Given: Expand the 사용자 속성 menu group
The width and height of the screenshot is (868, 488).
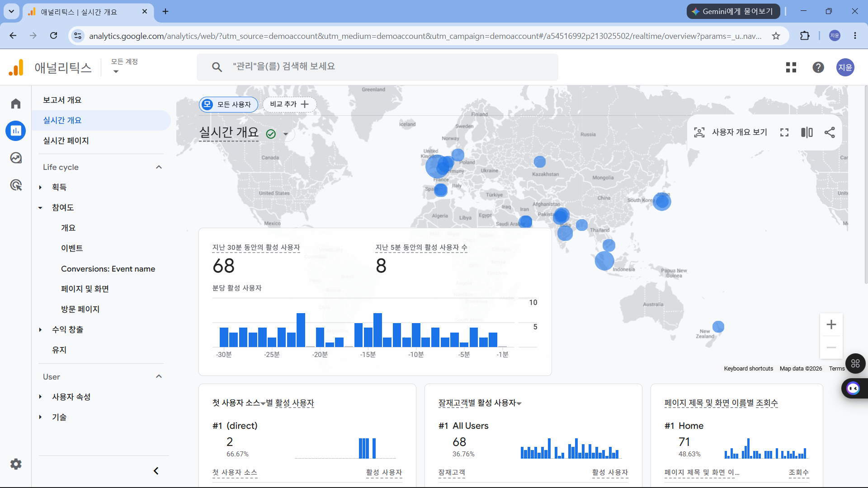Looking at the screenshot, I should click(40, 397).
